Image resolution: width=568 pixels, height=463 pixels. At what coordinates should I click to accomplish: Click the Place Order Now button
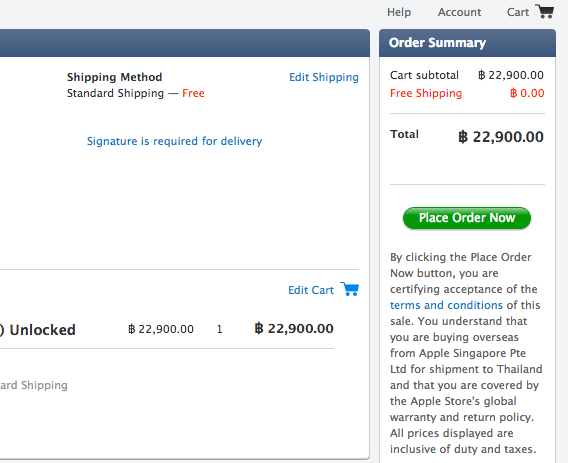467,218
